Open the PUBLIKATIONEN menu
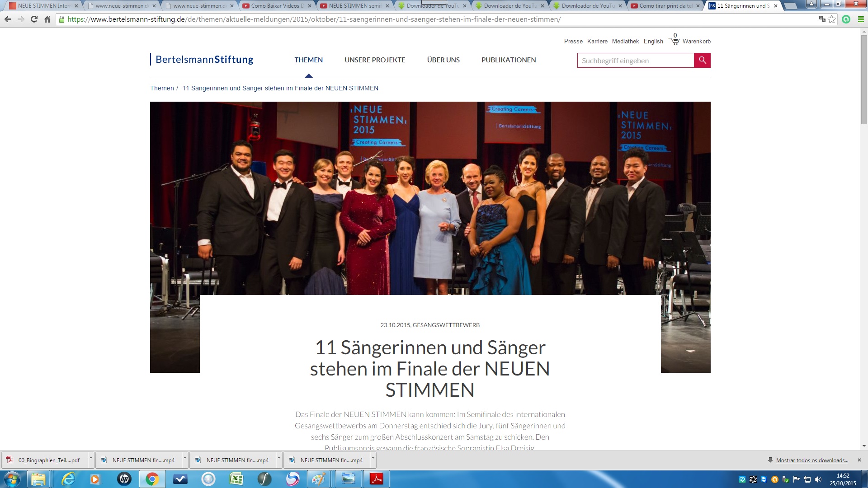 509,60
